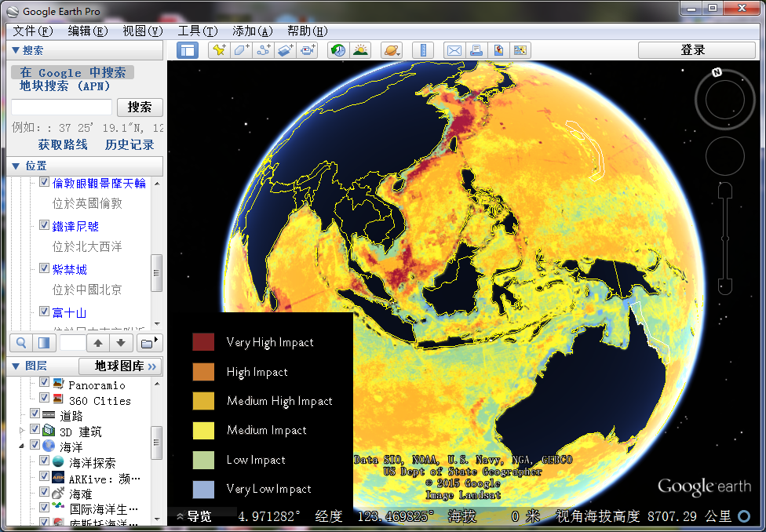This screenshot has width=766, height=532.
Task: Open historical imagery clock icon
Action: (337, 50)
